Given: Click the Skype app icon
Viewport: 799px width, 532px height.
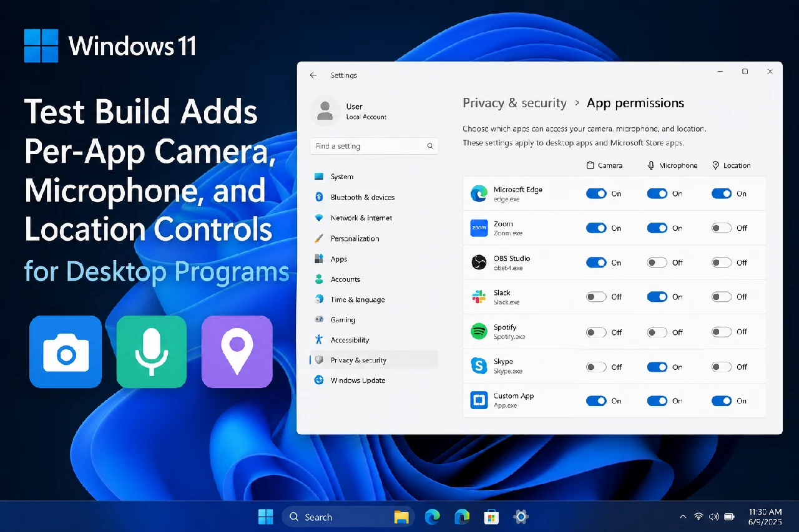Looking at the screenshot, I should [479, 366].
